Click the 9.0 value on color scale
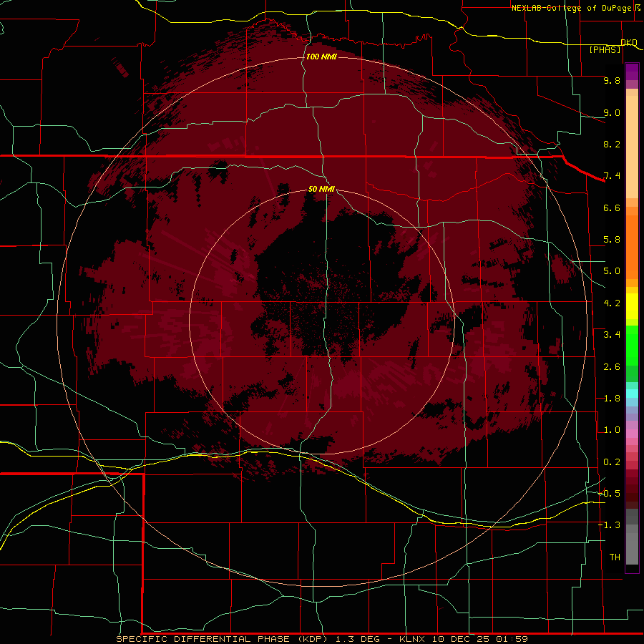The width and height of the screenshot is (644, 644). point(612,112)
